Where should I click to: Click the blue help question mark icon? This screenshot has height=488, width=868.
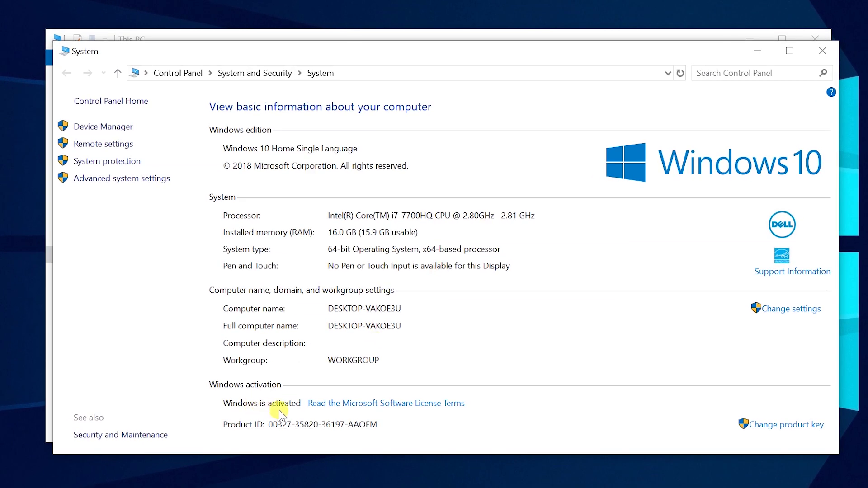(x=831, y=92)
